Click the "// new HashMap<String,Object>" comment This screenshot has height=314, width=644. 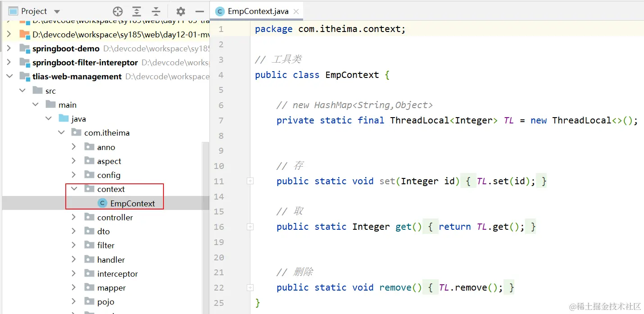point(354,105)
